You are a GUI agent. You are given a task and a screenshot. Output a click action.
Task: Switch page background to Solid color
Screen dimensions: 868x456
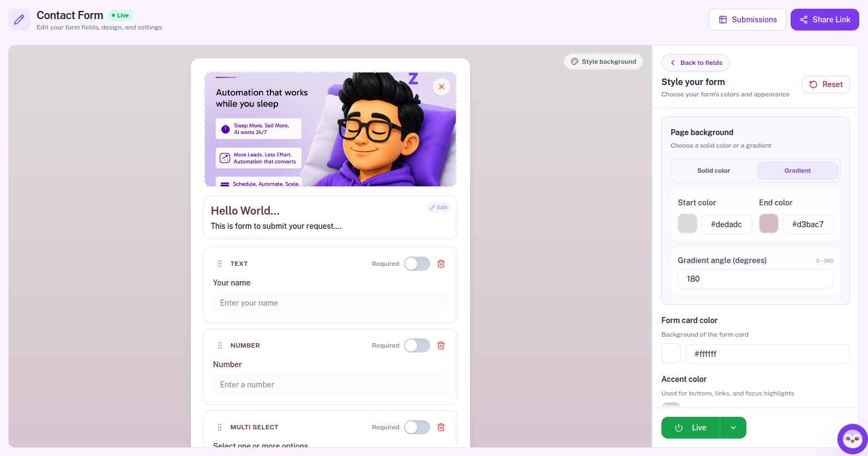714,171
